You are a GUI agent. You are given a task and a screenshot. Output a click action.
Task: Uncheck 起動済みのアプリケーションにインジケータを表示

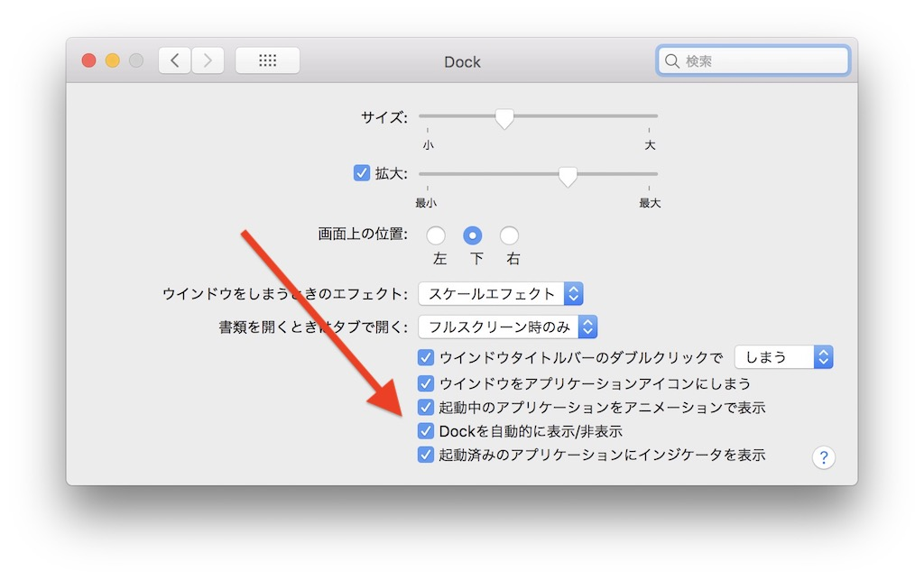[426, 456]
